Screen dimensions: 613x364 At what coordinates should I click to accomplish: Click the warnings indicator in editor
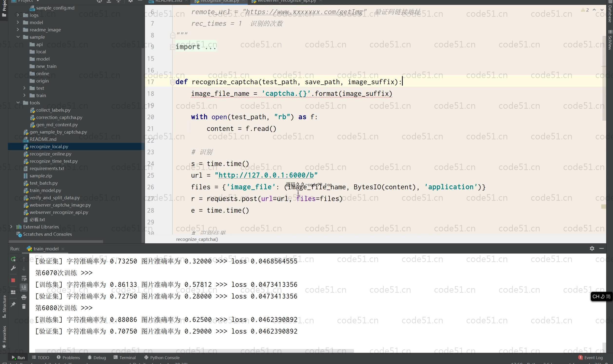tap(585, 10)
